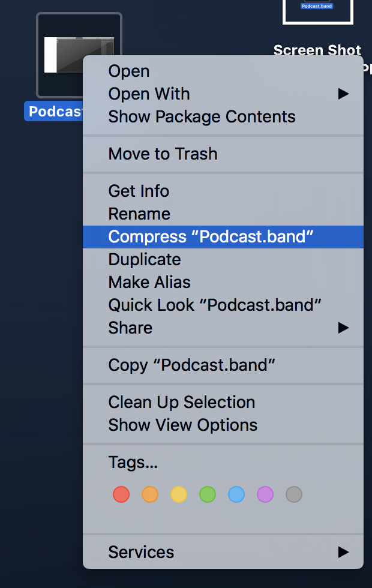Apply the yellow tag color

click(x=179, y=494)
